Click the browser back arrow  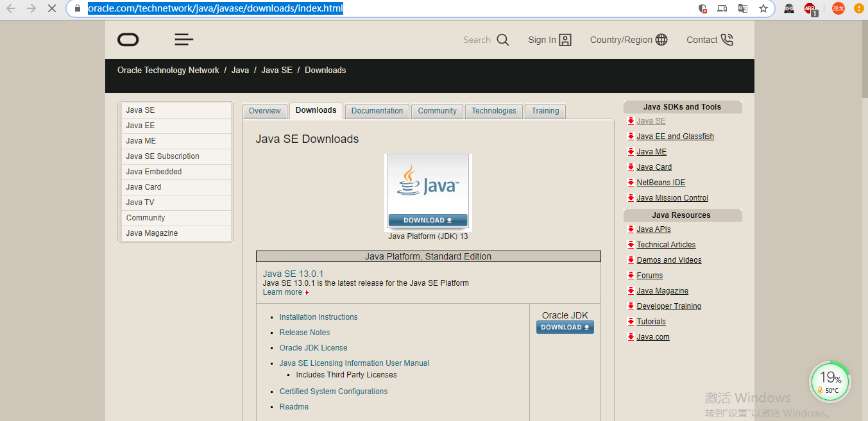[x=11, y=9]
